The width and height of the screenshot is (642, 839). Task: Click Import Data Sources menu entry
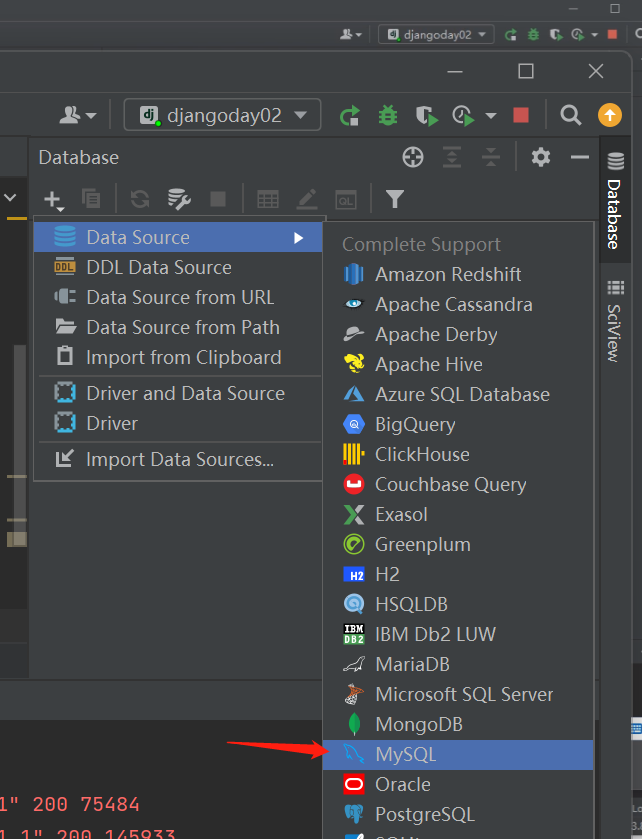pyautogui.click(x=180, y=459)
